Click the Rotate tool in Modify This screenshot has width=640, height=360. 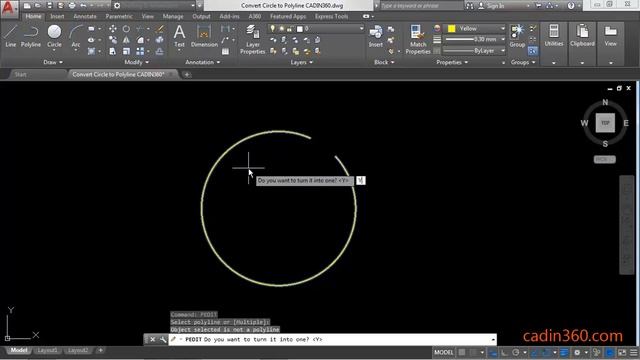coord(126,29)
